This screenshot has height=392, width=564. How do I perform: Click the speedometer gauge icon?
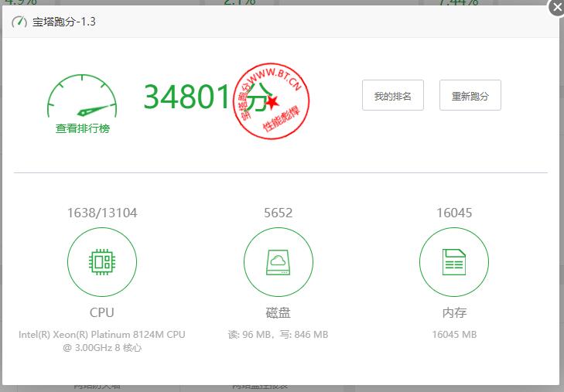tap(82, 96)
